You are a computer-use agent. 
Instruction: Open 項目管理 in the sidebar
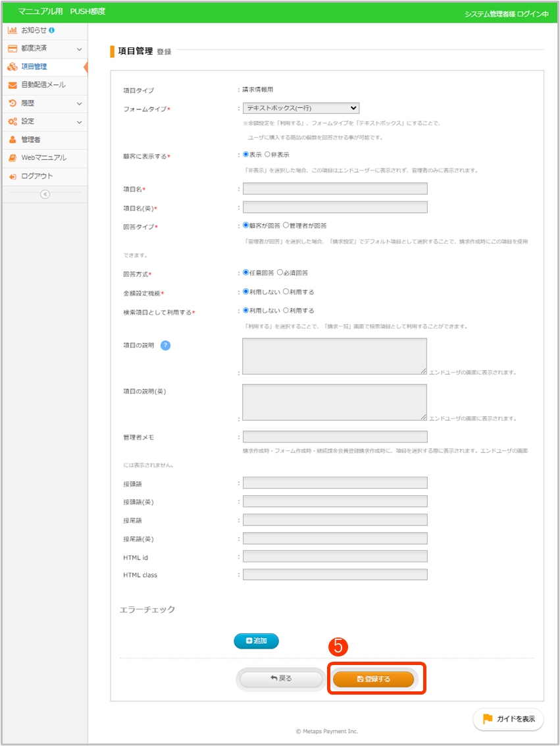[x=34, y=67]
